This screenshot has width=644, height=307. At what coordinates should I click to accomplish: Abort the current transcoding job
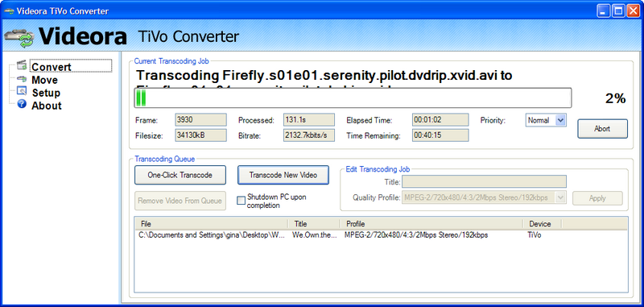(x=602, y=129)
